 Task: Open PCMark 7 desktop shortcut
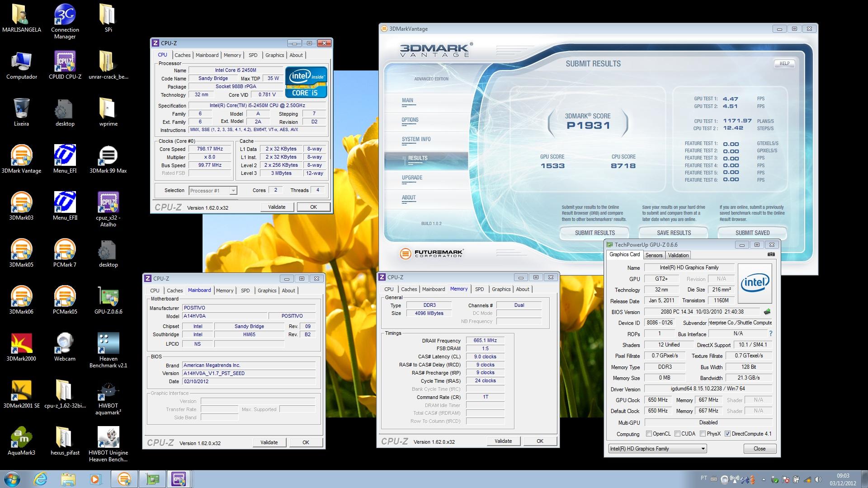(65, 253)
